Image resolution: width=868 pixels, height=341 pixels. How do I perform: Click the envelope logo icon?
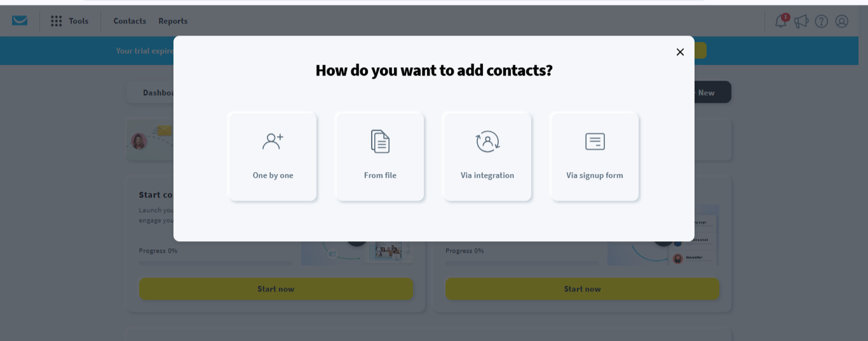(x=20, y=21)
